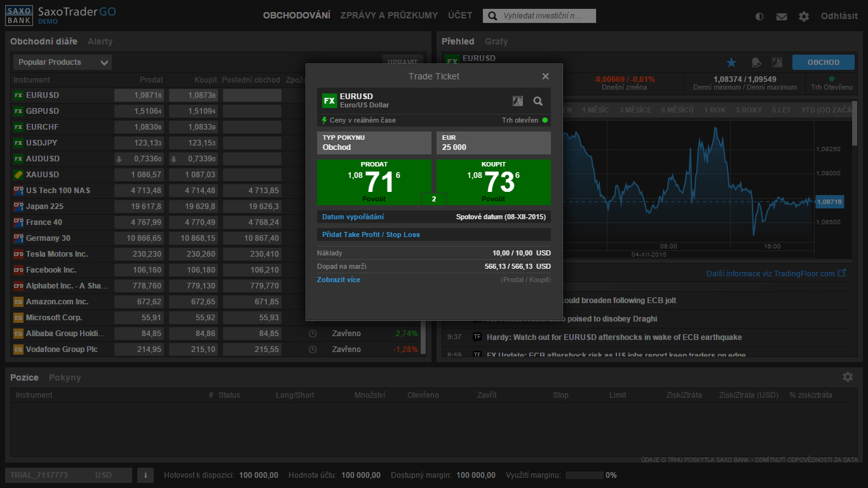
Task: Click the magnifier in Trade Ticket
Action: [538, 100]
